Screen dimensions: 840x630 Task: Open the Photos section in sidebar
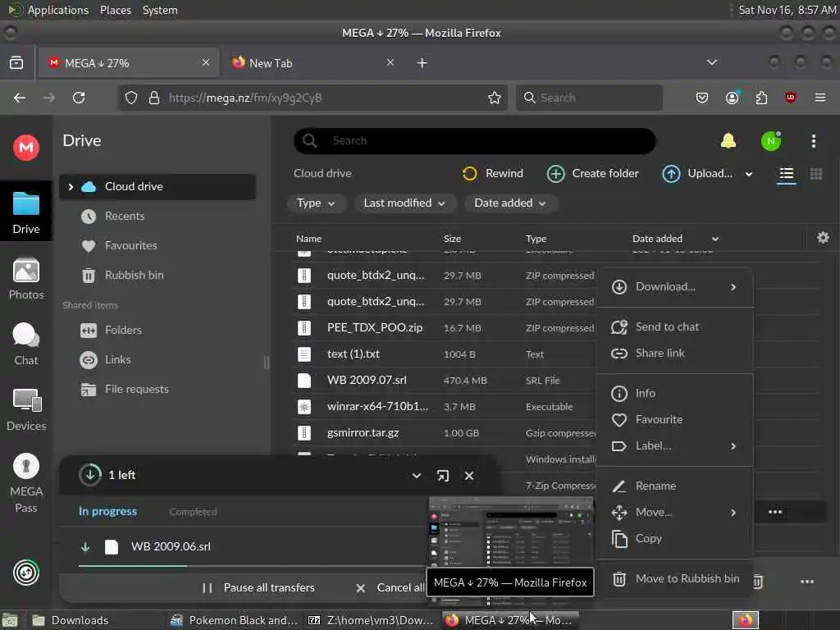tap(25, 279)
